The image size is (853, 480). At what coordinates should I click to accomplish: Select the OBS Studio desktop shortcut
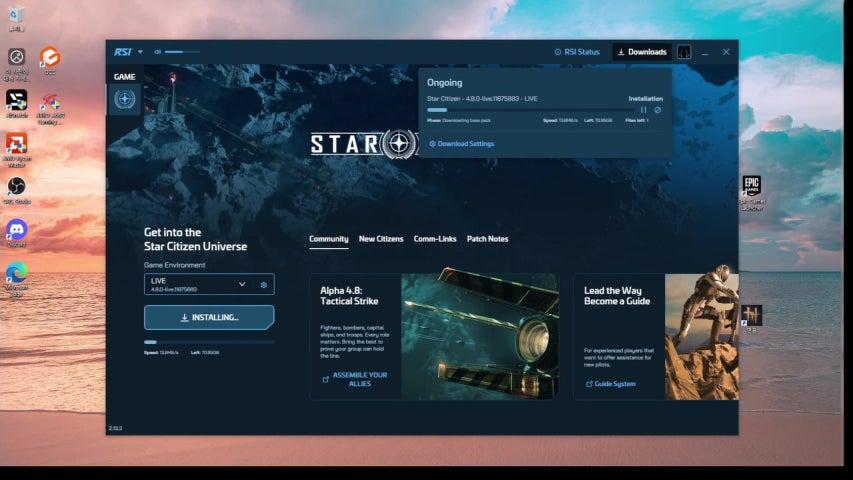(16, 190)
